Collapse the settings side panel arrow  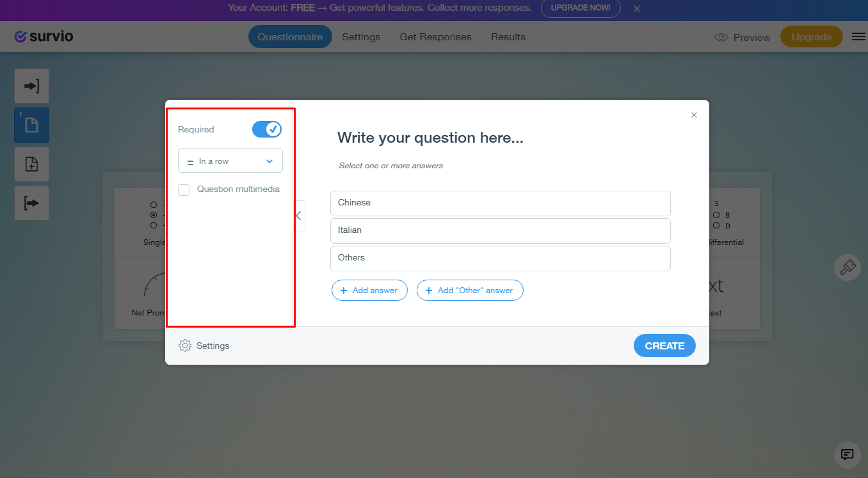click(x=298, y=216)
